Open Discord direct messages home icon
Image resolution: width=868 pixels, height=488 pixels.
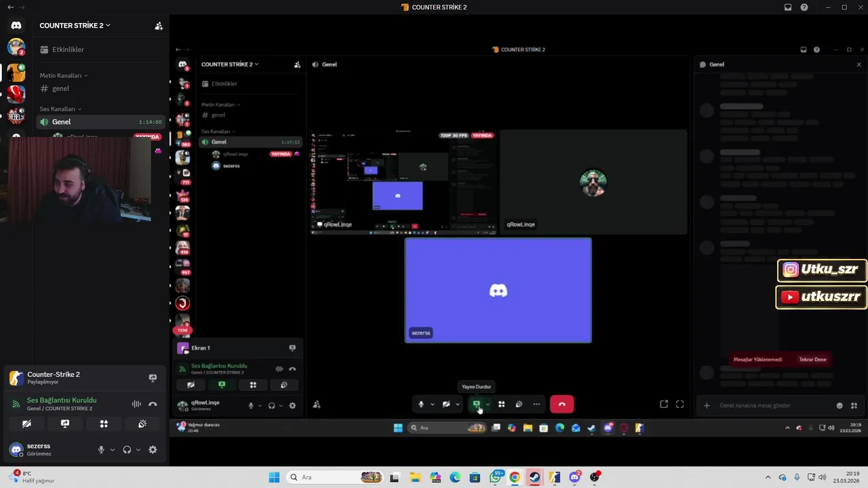pyautogui.click(x=16, y=25)
